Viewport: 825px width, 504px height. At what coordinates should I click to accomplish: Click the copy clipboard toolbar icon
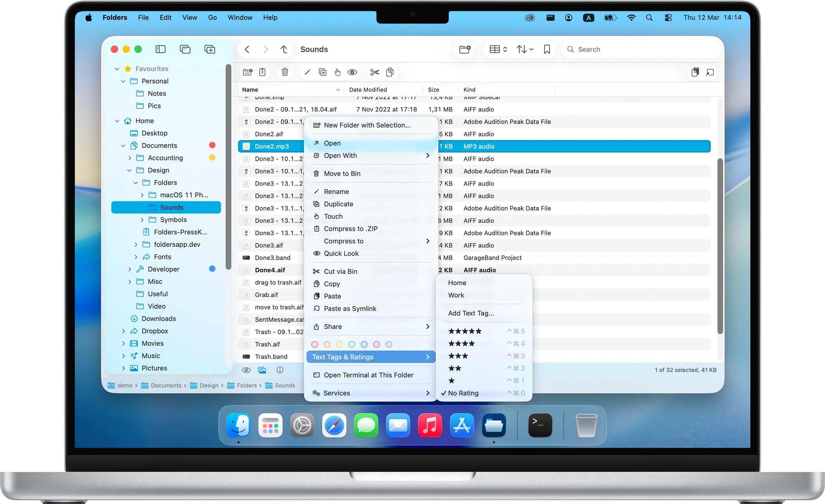[390, 72]
